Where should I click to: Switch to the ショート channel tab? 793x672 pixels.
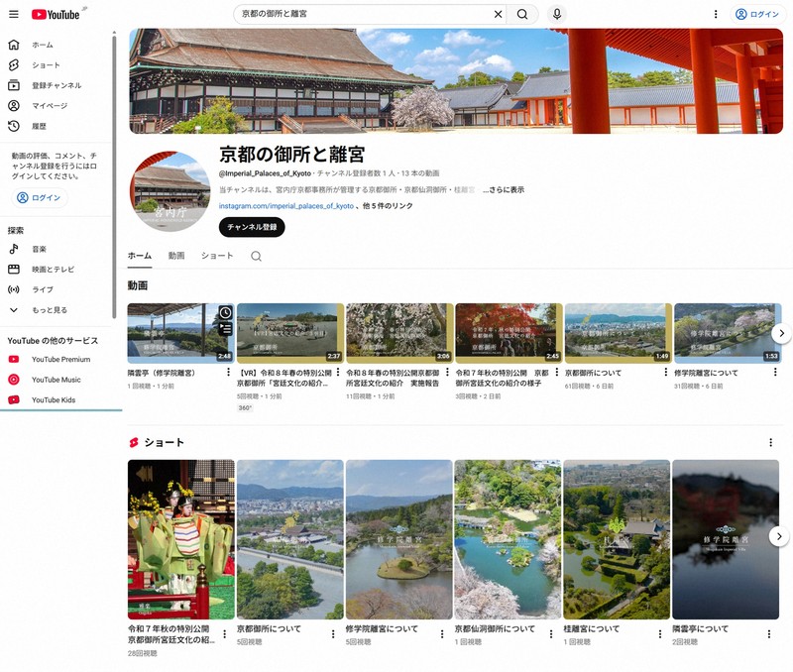coord(217,256)
